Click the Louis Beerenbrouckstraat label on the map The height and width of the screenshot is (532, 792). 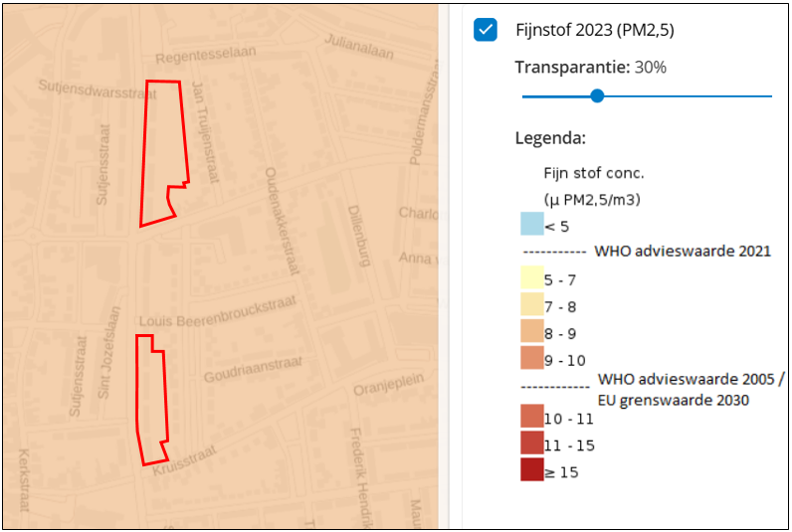219,314
